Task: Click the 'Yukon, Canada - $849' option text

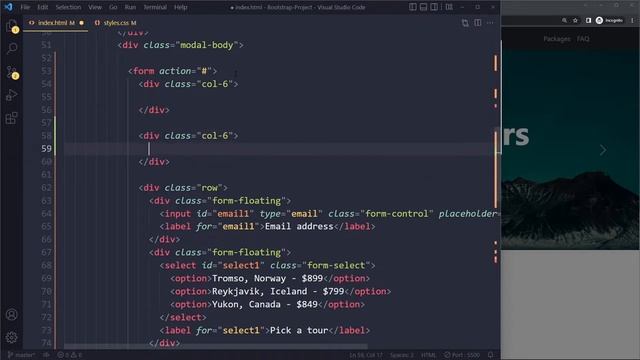Action: [x=264, y=304]
